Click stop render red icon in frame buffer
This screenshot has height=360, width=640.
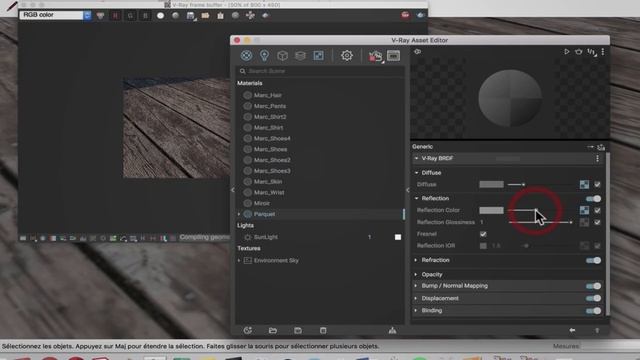pos(405,15)
